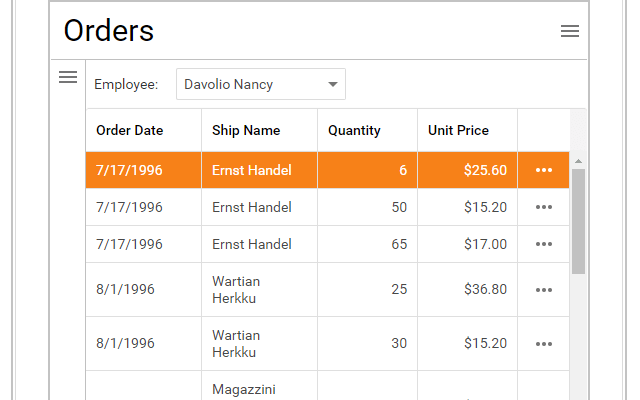Click the scrollbar up arrow
640x400 pixels.
pyautogui.click(x=578, y=161)
